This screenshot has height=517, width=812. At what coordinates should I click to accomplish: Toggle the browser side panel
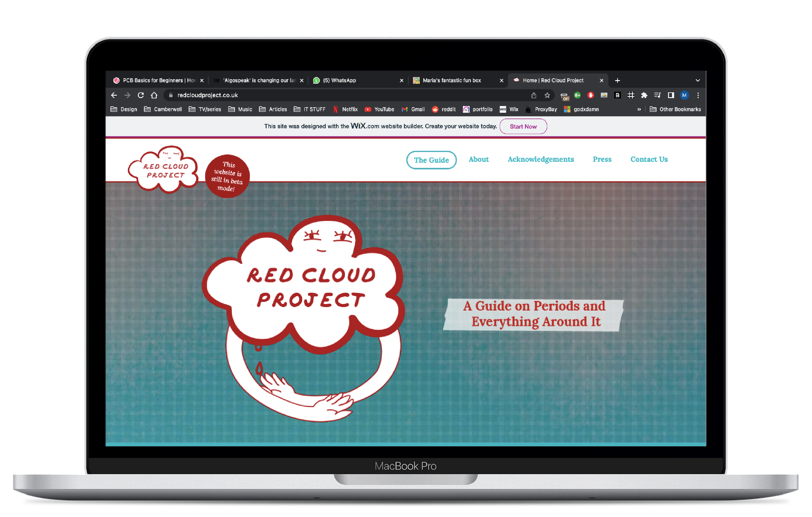point(671,95)
